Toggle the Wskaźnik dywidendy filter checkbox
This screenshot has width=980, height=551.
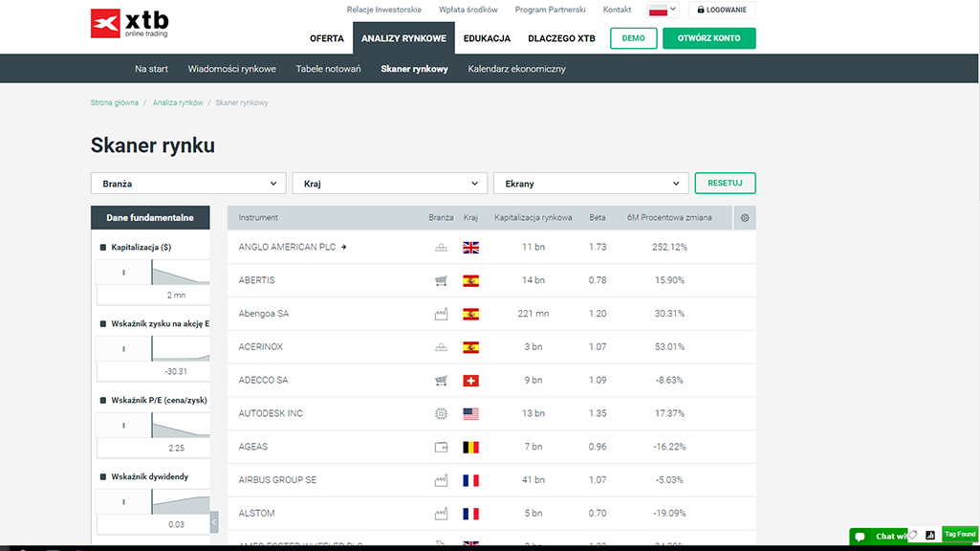pyautogui.click(x=103, y=476)
